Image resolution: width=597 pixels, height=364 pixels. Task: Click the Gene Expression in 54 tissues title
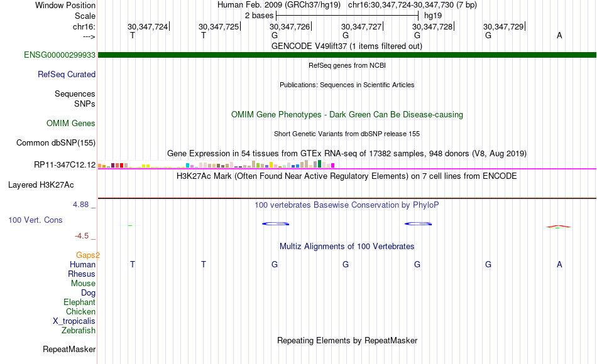click(x=347, y=153)
